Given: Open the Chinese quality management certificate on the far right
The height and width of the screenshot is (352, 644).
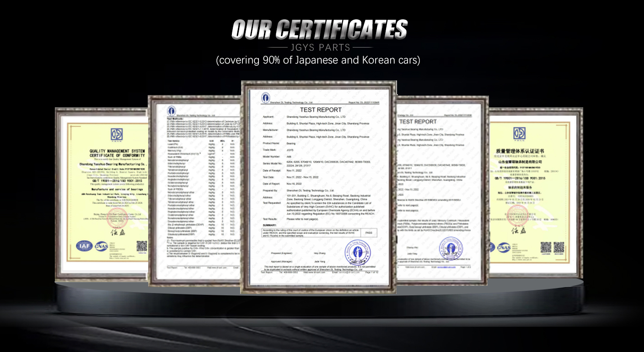Looking at the screenshot, I should click(x=536, y=193).
